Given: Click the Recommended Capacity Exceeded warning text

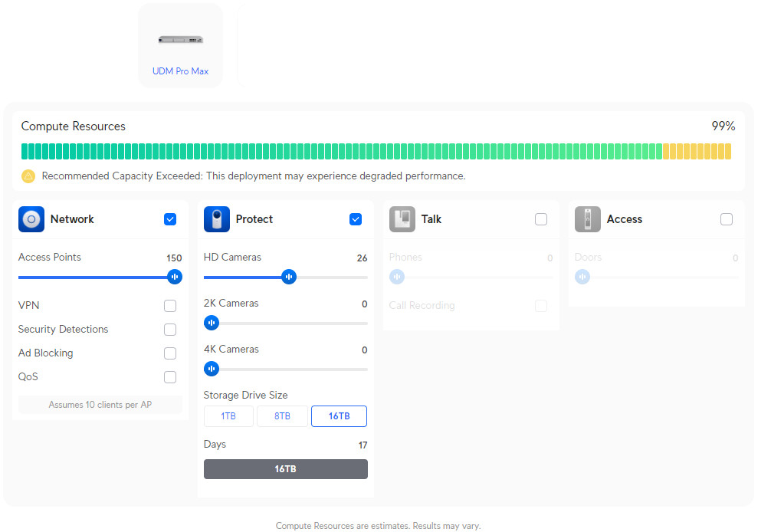Looking at the screenshot, I should pyautogui.click(x=254, y=176).
